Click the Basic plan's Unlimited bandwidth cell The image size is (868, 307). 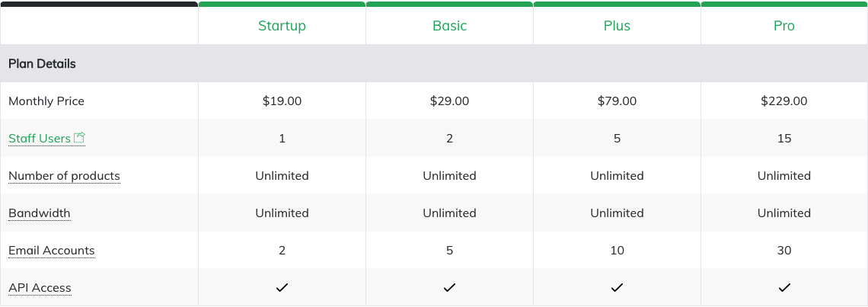449,213
